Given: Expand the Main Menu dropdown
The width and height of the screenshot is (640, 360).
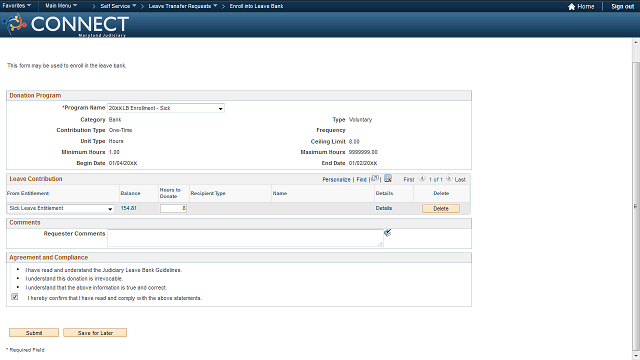Looking at the screenshot, I should point(61,6).
